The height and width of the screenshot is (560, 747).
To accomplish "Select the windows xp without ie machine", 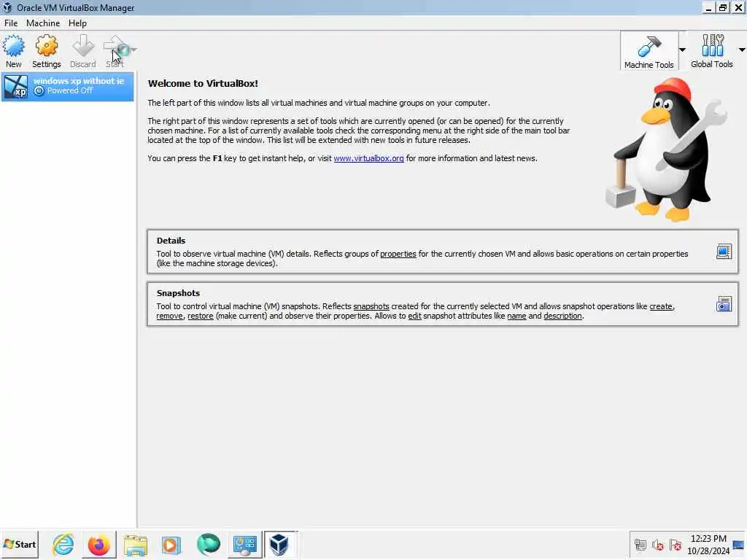I will click(x=68, y=86).
